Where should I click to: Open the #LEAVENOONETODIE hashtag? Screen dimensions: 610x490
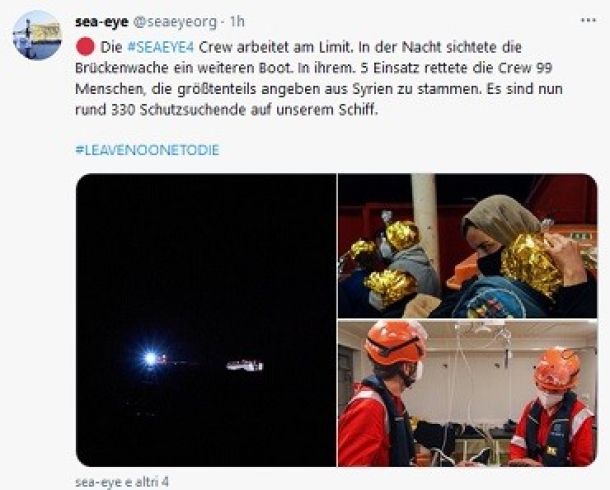pyautogui.click(x=147, y=150)
